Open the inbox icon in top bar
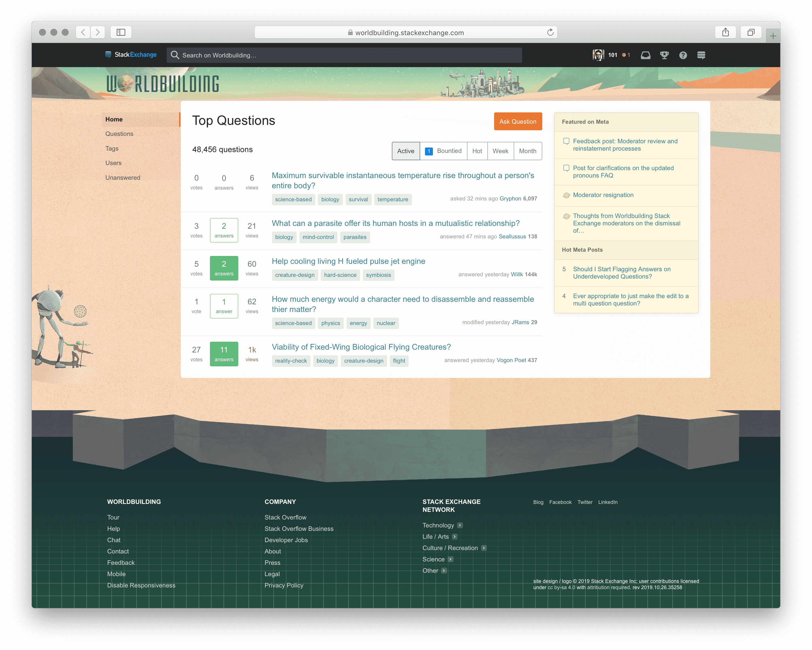The width and height of the screenshot is (812, 650). click(645, 55)
